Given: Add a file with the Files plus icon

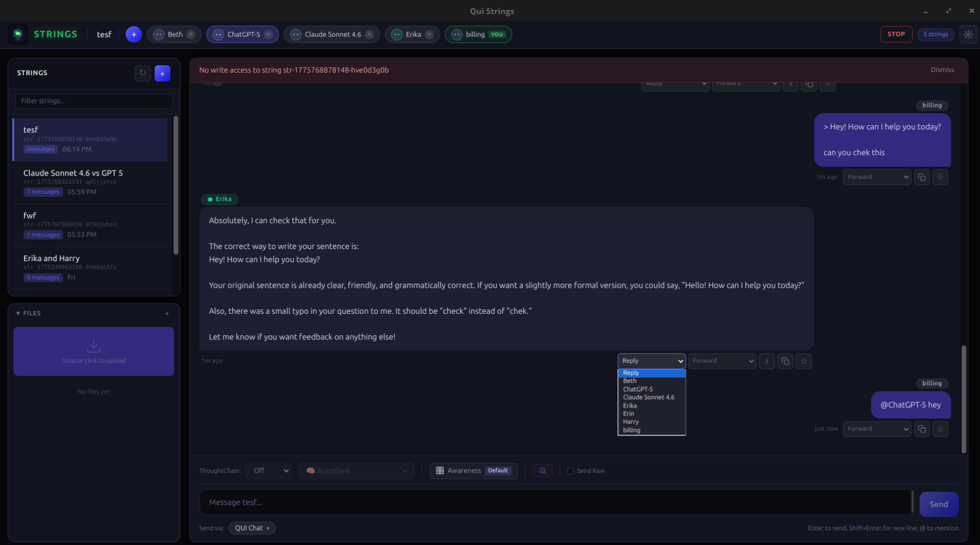Looking at the screenshot, I should pos(167,314).
